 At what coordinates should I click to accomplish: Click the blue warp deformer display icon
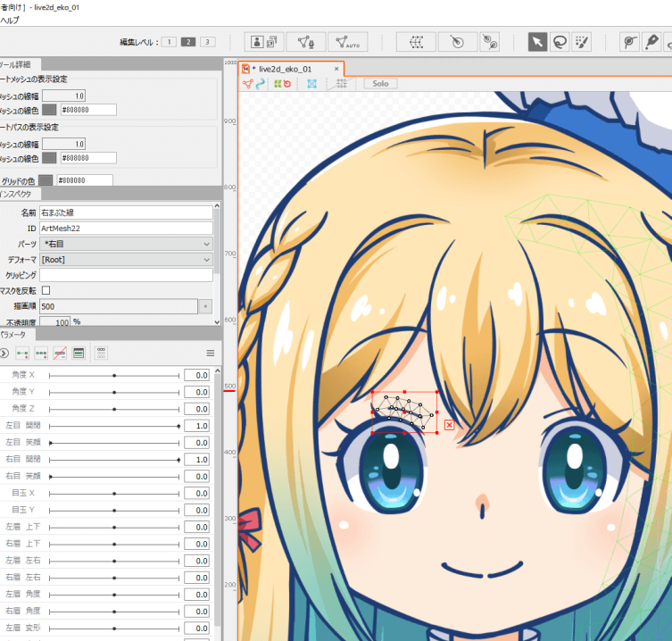(x=312, y=84)
